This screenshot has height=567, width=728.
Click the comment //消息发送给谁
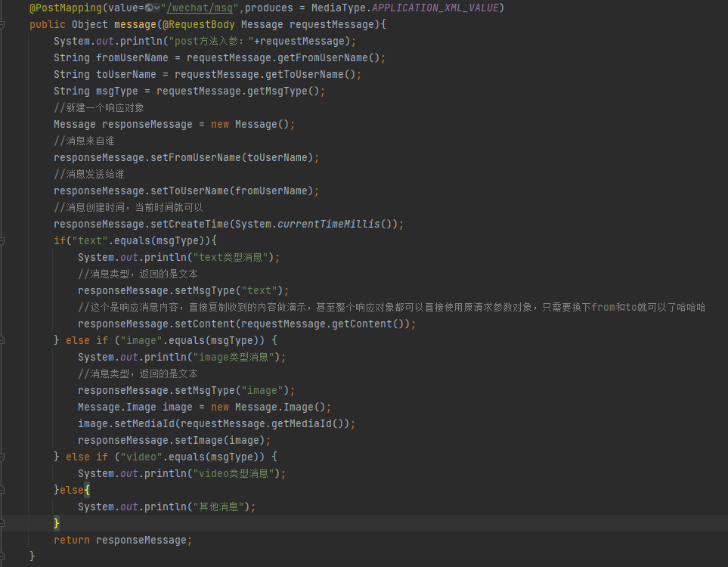pyautogui.click(x=89, y=174)
